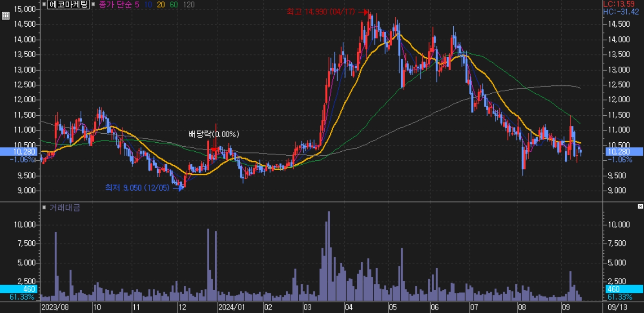Click the left volume value tag 460
The width and height of the screenshot is (644, 313).
coord(19,289)
